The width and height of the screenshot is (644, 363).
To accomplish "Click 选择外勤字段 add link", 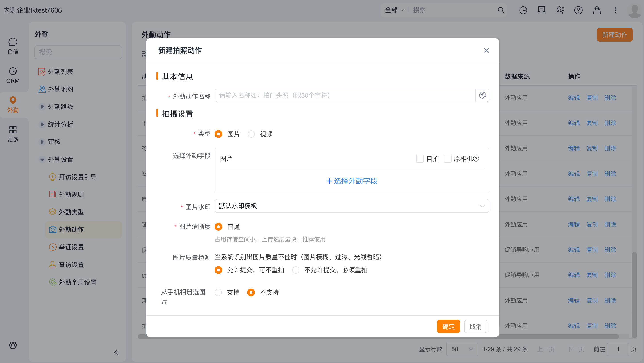I will click(352, 181).
